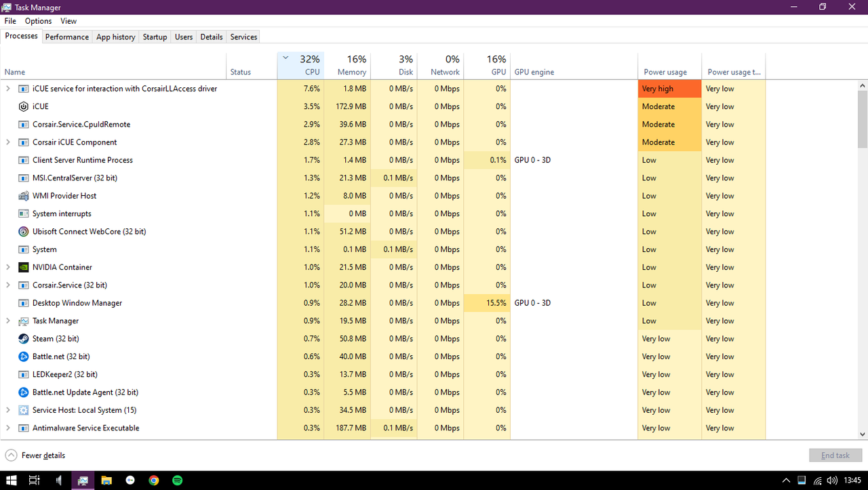Expand the iCUE service CorsairLLAccess driver row
Image resolution: width=868 pixels, height=490 pixels.
point(8,89)
